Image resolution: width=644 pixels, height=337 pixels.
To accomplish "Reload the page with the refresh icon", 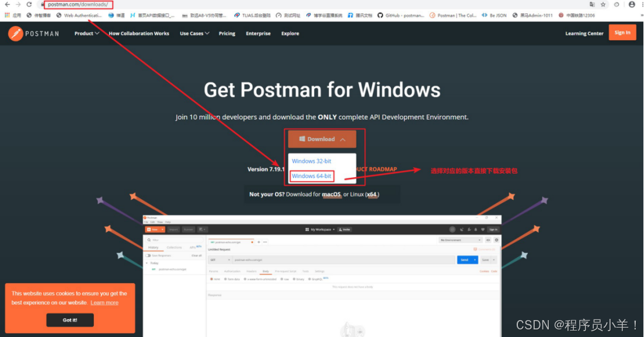I will coord(29,5).
